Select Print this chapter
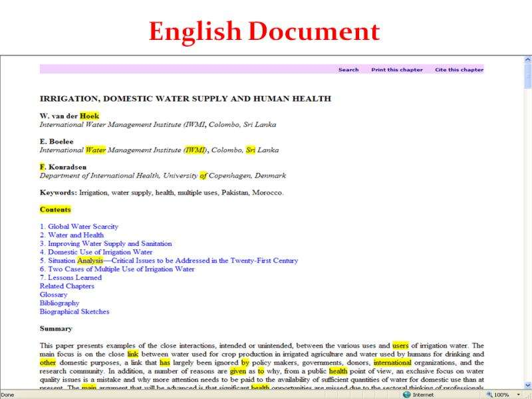 397,70
